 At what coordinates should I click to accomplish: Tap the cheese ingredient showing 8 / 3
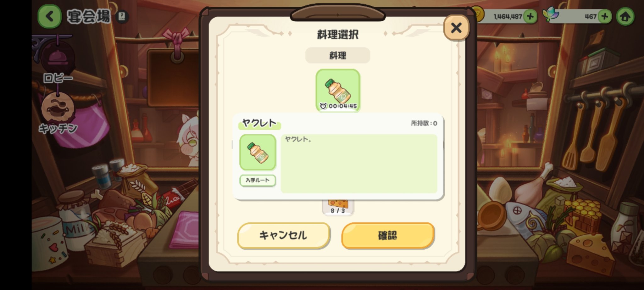(338, 208)
